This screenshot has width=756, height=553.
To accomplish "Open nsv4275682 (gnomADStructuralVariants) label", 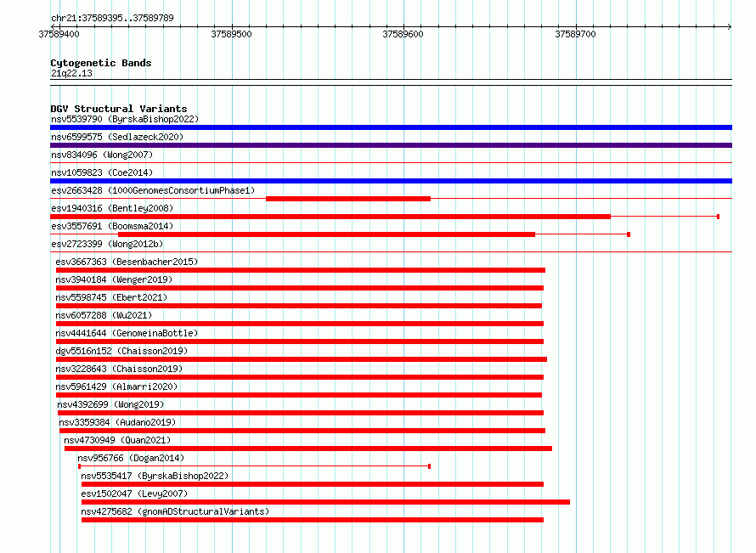I will 176,511.
